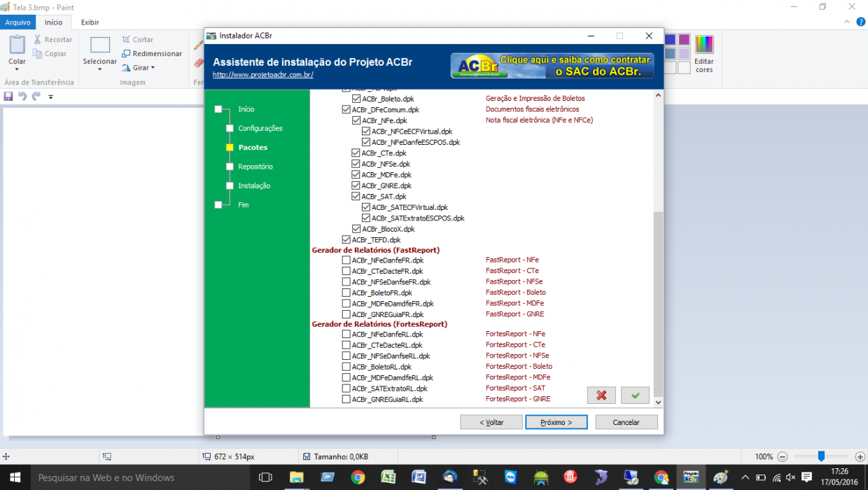Click the Cortar crop icon in Paint

coord(126,40)
